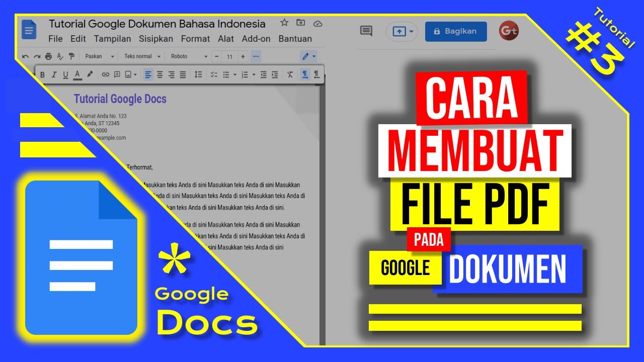Click the Redo arrow in the toolbar
Viewport: 644px width, 362px height.
(x=37, y=56)
